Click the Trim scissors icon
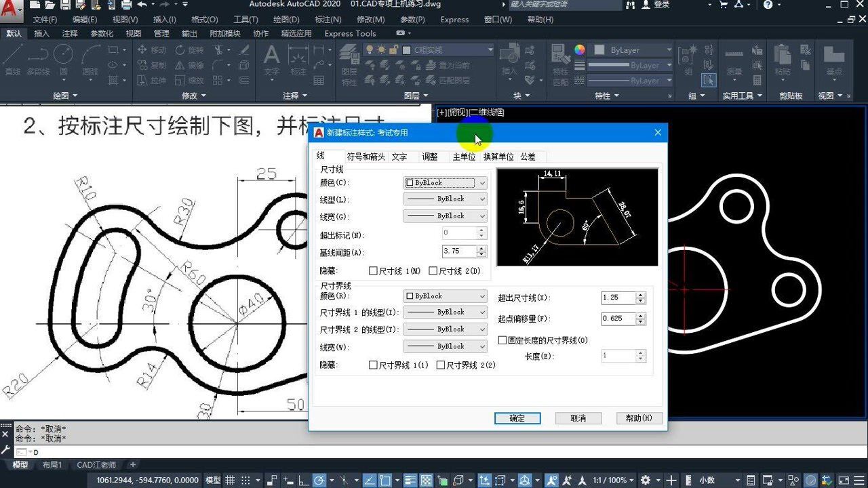 pos(218,50)
